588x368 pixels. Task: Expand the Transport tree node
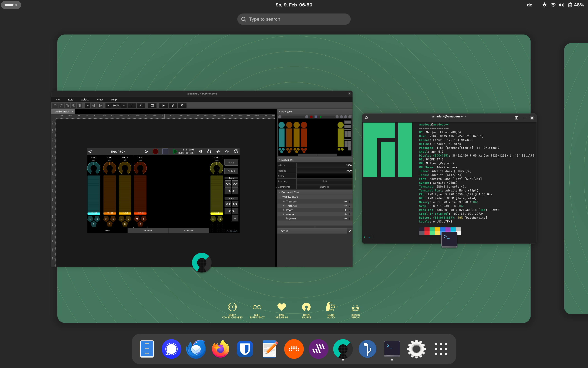284,202
